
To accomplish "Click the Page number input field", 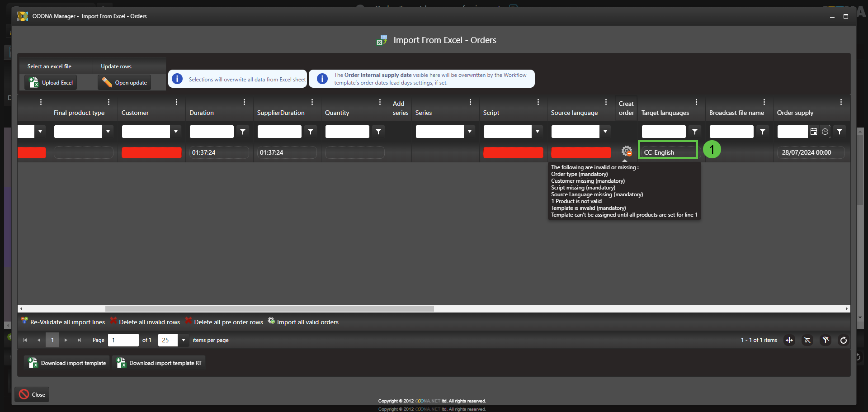I will click(x=123, y=340).
